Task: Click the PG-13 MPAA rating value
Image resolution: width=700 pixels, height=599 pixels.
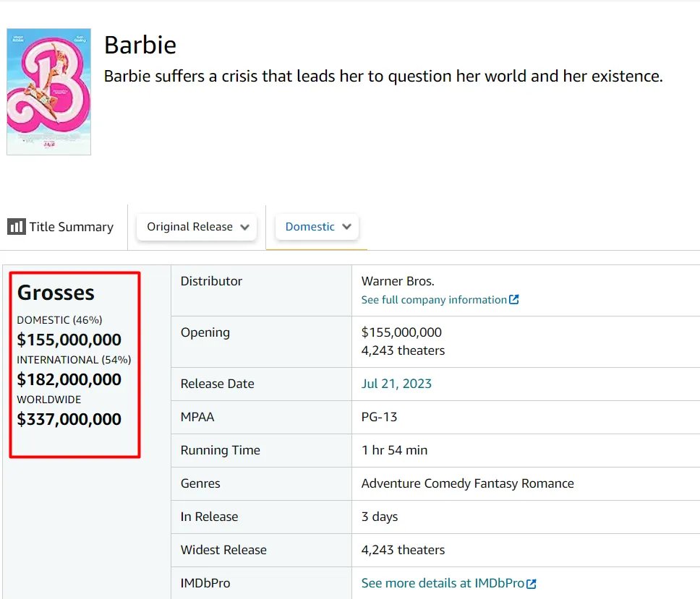Action: click(x=379, y=417)
